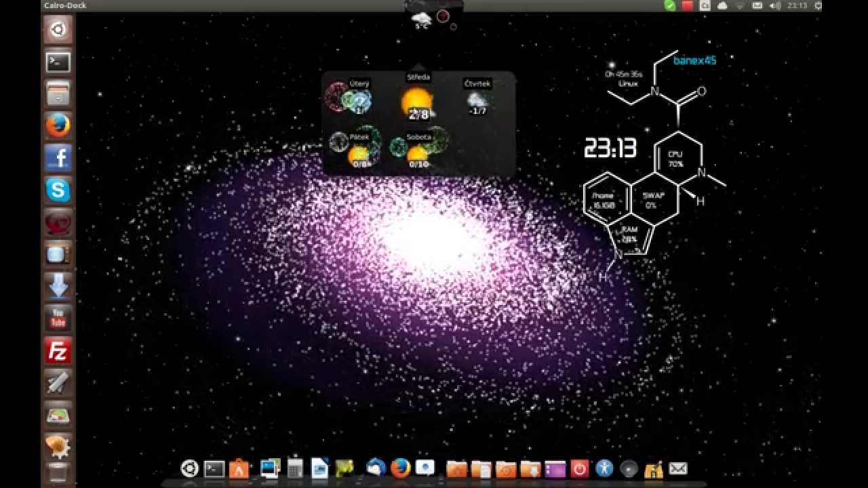Click the clock showing 23:13 in panel
Screen dimensions: 868x488
click(797, 5)
